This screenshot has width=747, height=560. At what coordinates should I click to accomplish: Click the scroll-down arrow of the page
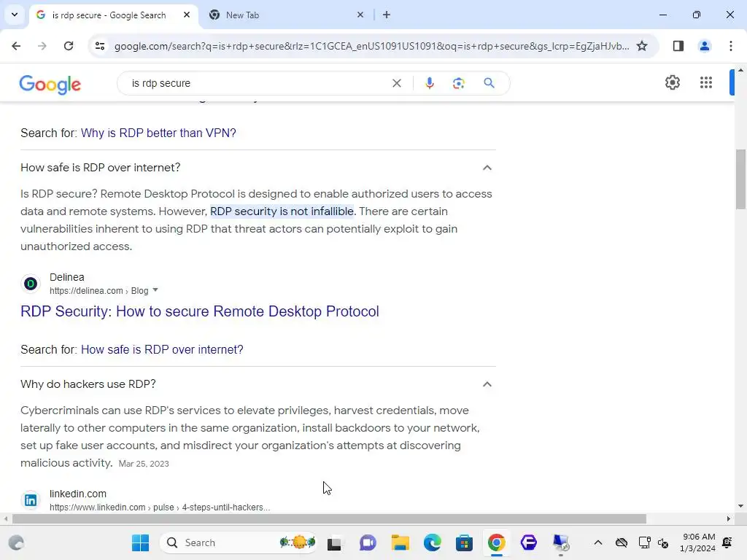(x=740, y=506)
